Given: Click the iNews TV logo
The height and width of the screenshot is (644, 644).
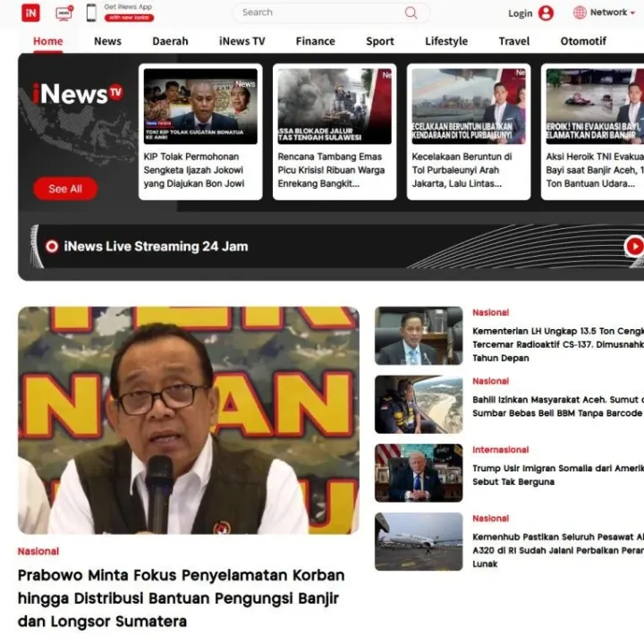Looking at the screenshot, I should pos(77,93).
